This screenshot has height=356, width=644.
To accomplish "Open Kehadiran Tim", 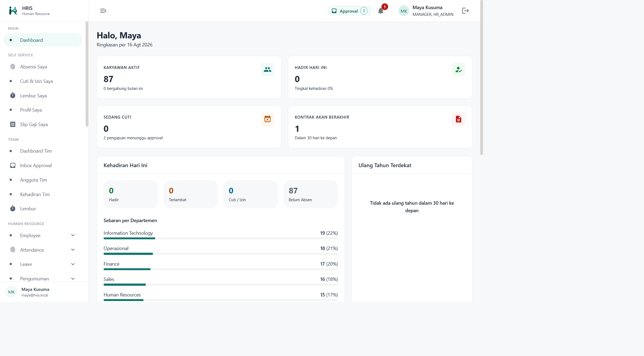I will click(43, 194).
